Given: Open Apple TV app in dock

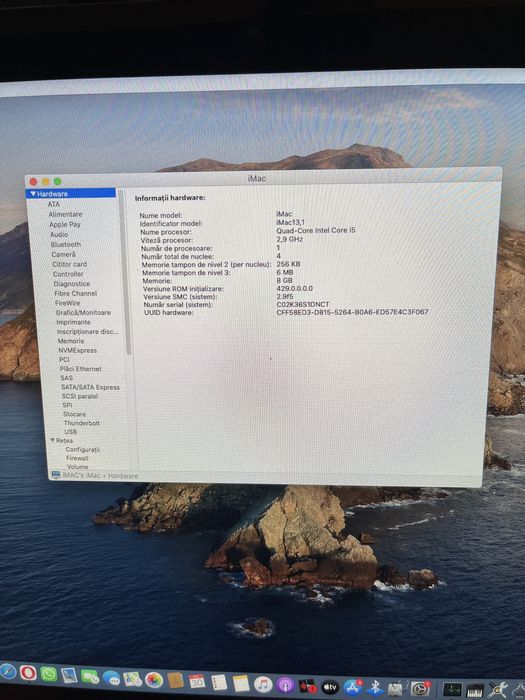Looking at the screenshot, I should tap(330, 687).
